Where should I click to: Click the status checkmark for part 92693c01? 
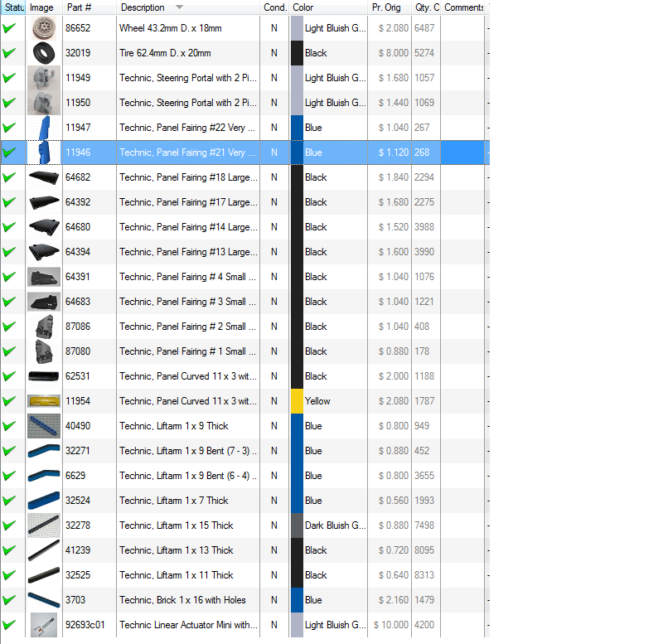tap(9, 625)
